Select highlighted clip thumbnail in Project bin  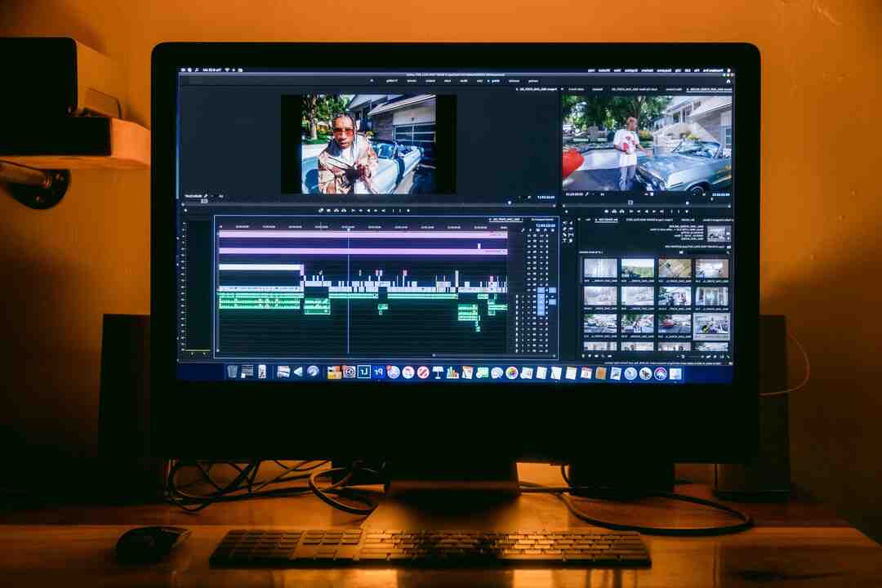[711, 325]
